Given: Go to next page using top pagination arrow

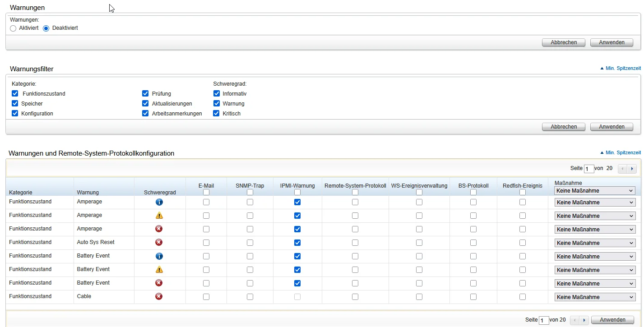Looking at the screenshot, I should [x=632, y=169].
